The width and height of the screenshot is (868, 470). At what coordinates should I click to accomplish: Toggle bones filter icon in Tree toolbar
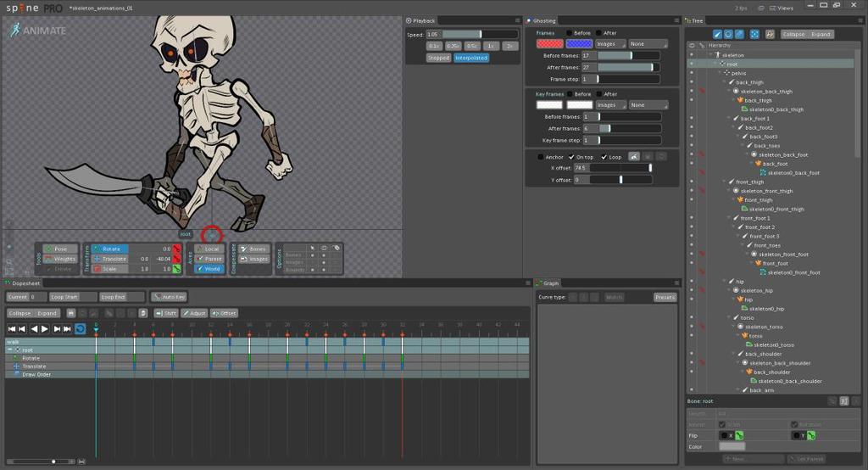(717, 35)
